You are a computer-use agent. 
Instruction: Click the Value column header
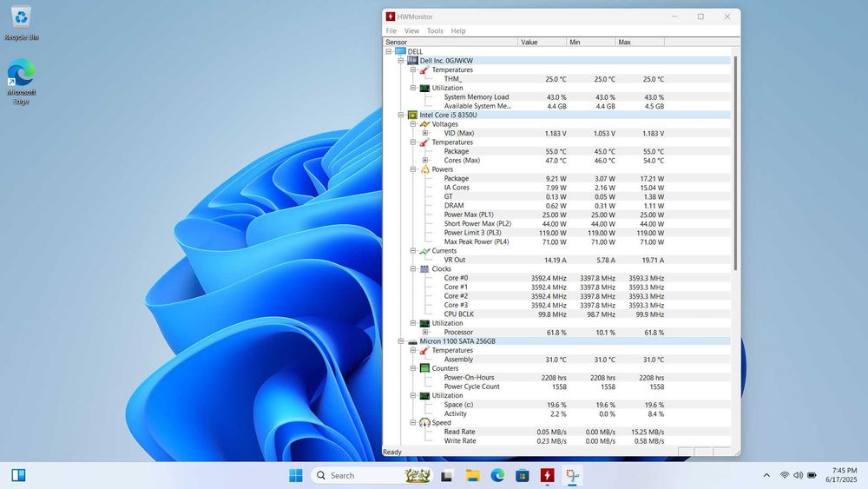542,42
